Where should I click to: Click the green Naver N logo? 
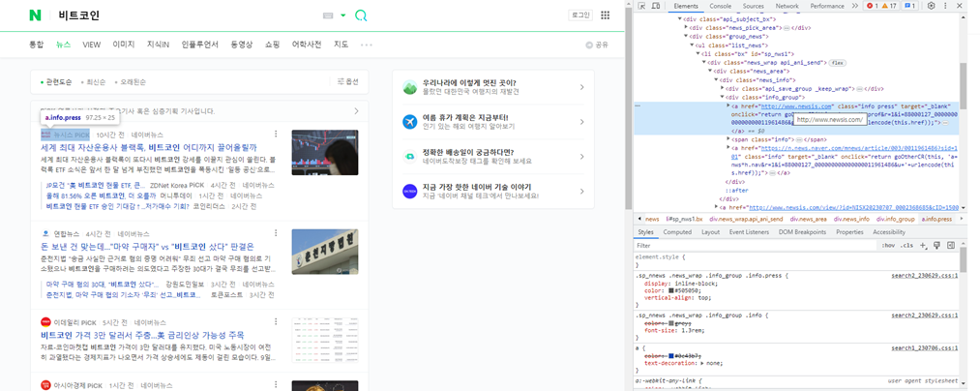coord(36,15)
